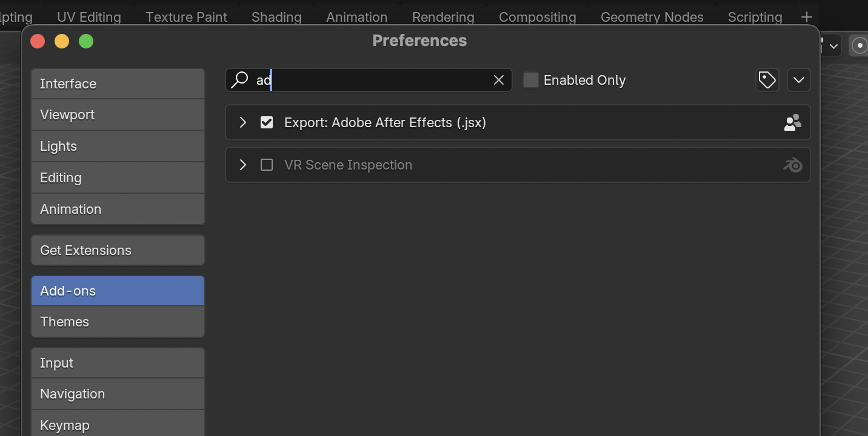Go to Keymap preferences
This screenshot has width=868, height=436.
coord(118,425)
